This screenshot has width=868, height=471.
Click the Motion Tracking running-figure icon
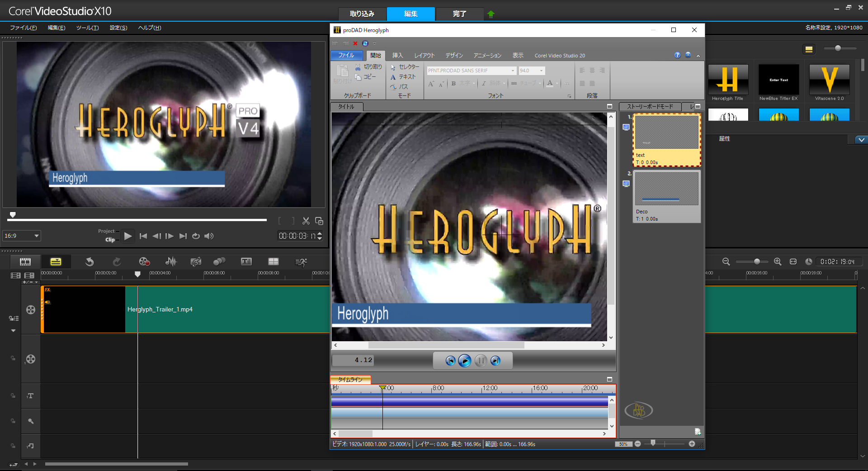[301, 262]
